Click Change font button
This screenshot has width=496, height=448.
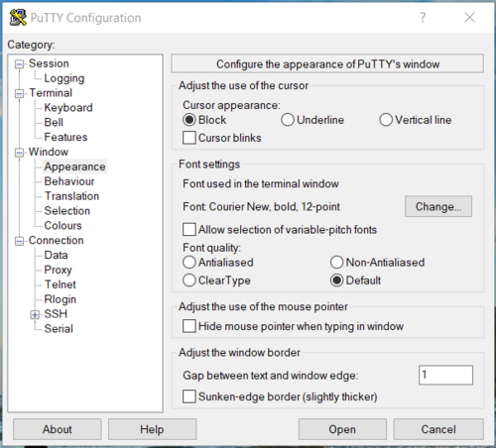[438, 206]
